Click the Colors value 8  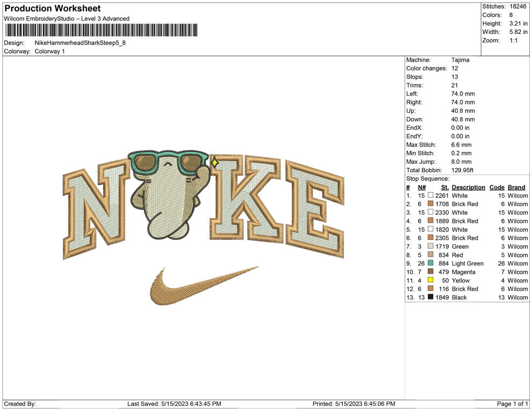click(511, 15)
